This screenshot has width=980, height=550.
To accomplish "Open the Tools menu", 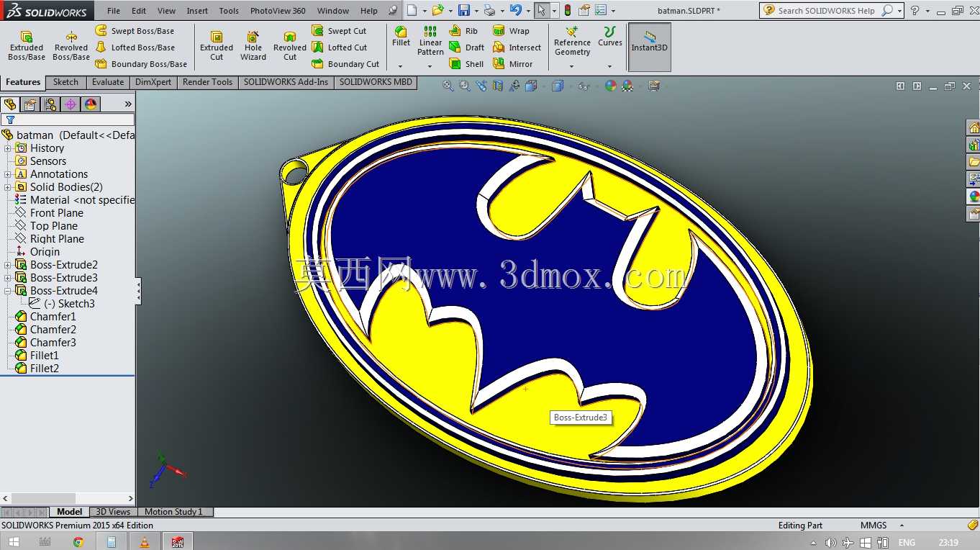I will pos(229,11).
